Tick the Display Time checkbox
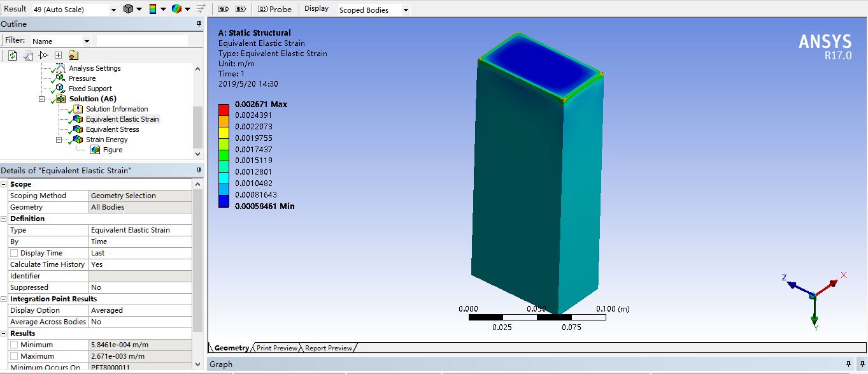Viewport: 868px width, 374px height. (x=14, y=253)
